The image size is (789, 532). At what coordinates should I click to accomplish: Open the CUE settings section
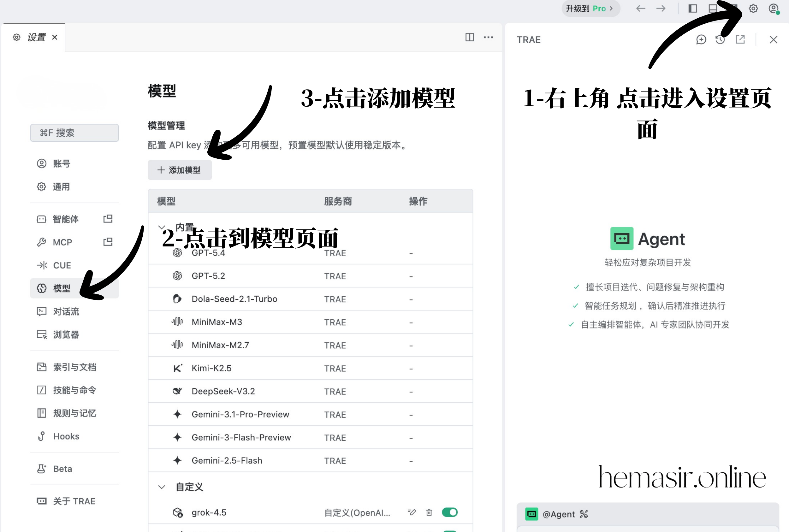pos(74,265)
